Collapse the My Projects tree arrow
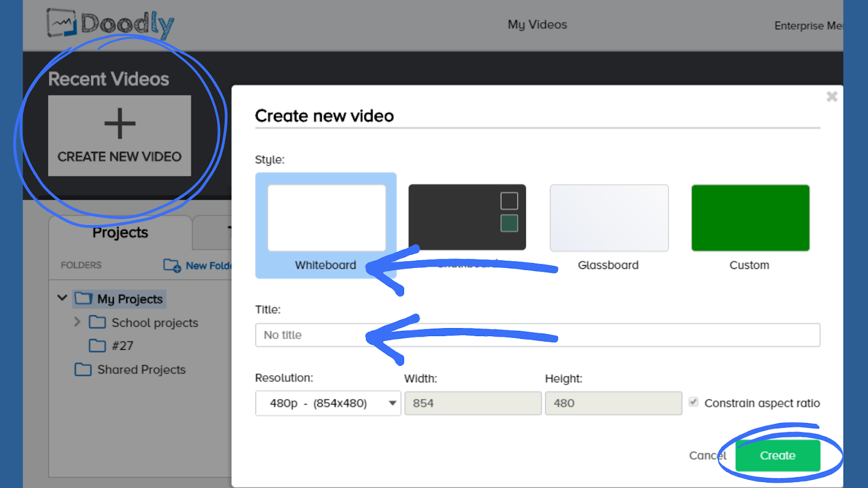The image size is (868, 488). (62, 298)
